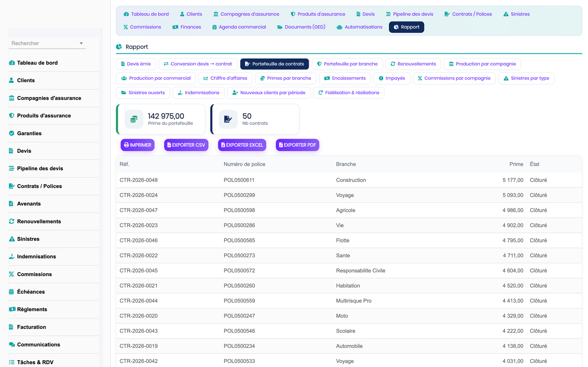Click the Contrats / Polices signature icon in sidebar

click(12, 186)
